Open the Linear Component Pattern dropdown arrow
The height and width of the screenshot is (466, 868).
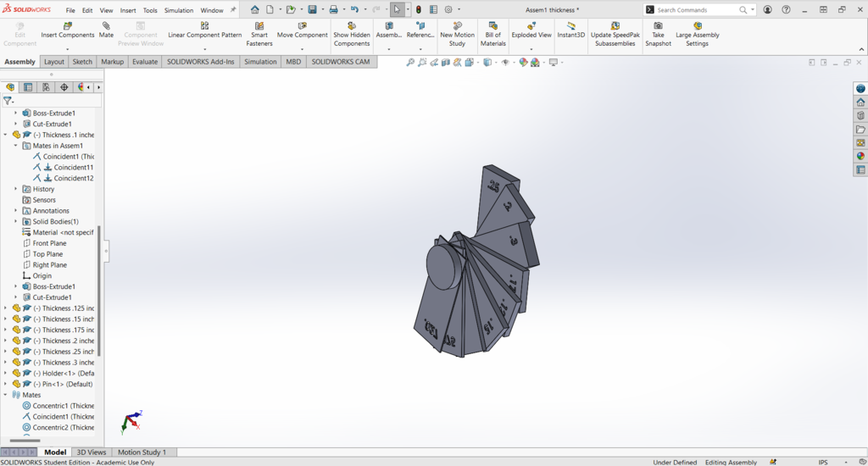click(205, 49)
